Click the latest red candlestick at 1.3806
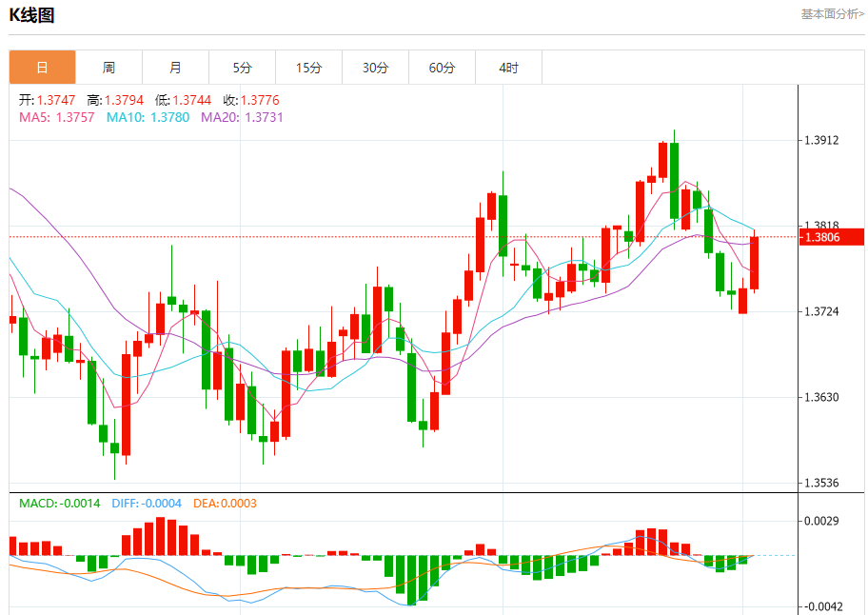868x615 pixels. [754, 263]
